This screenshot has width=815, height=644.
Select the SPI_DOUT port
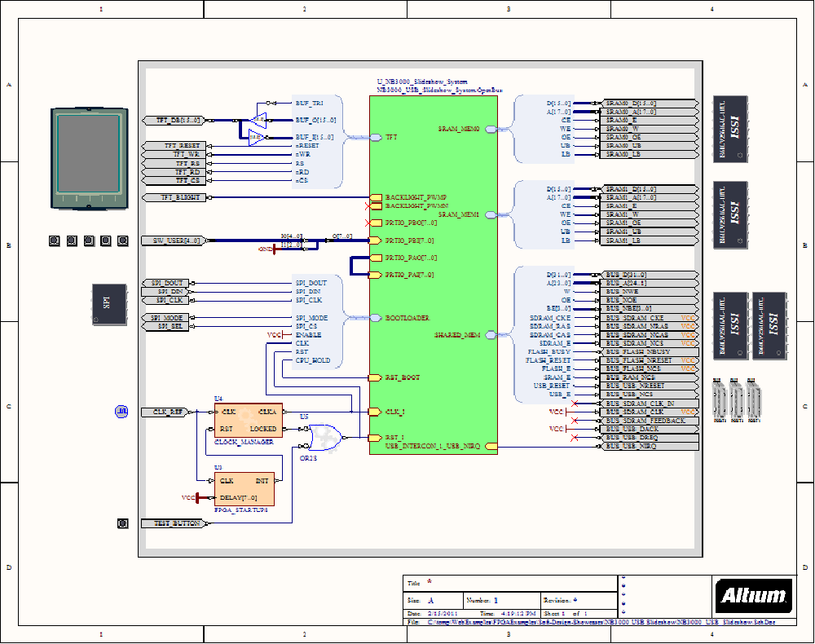(165, 283)
